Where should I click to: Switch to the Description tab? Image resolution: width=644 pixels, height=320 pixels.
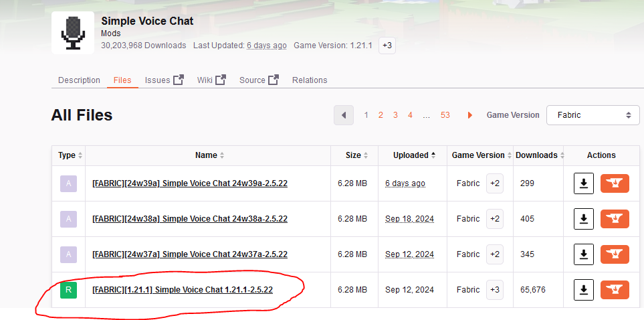pos(79,80)
